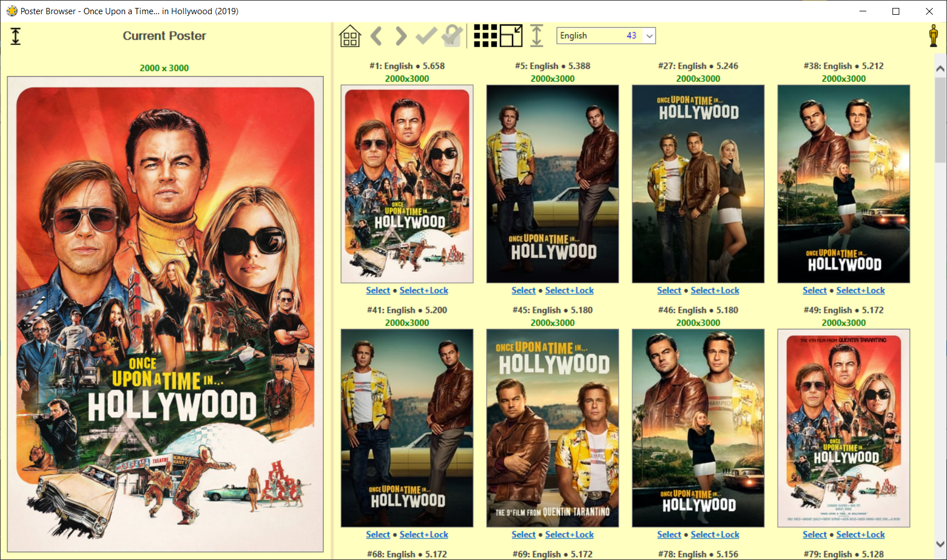947x560 pixels.
Task: Click the vertical scrollbar thumb
Action: click(940, 120)
